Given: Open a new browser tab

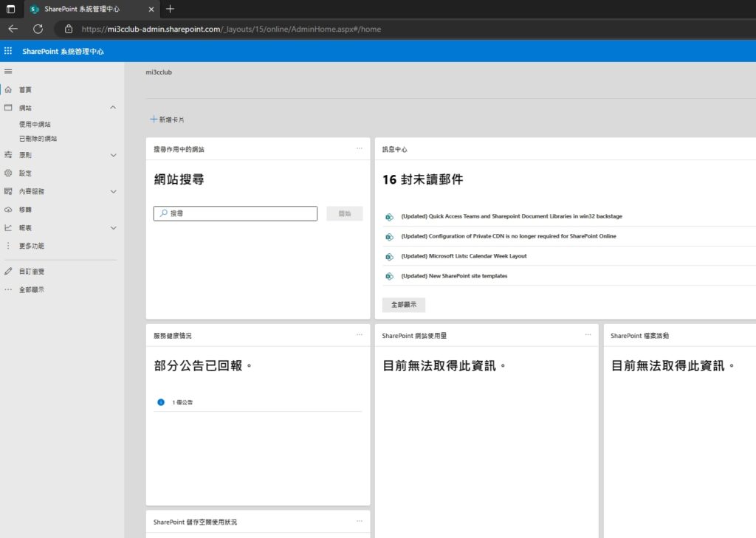Looking at the screenshot, I should click(170, 9).
